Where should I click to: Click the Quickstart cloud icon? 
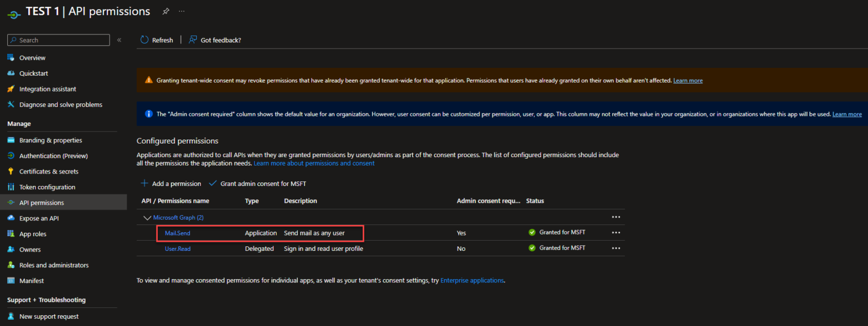pyautogui.click(x=11, y=73)
